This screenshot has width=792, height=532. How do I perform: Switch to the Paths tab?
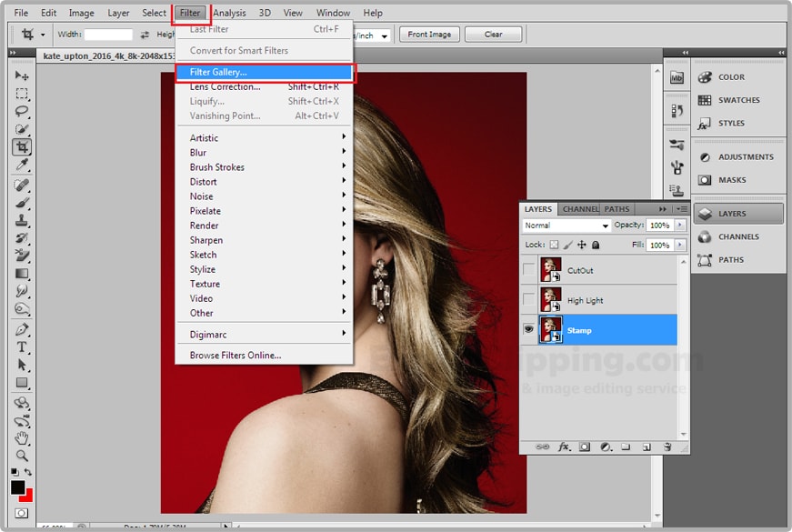(617, 209)
